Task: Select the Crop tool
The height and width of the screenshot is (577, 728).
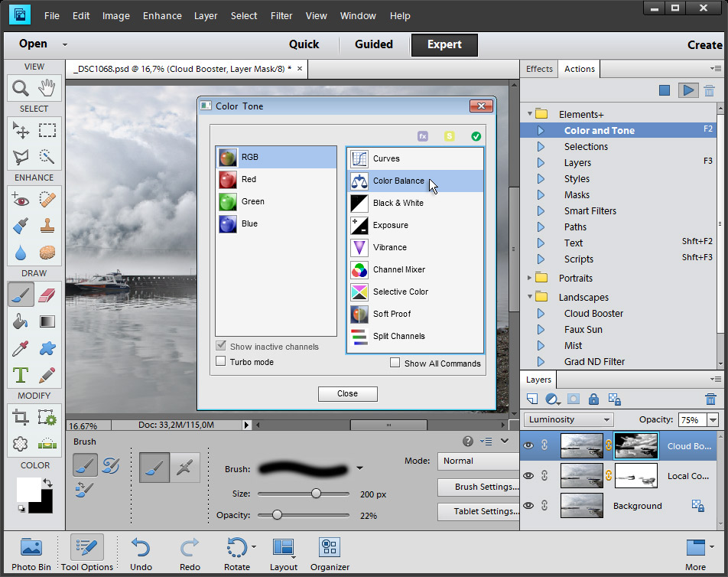Action: [21, 417]
